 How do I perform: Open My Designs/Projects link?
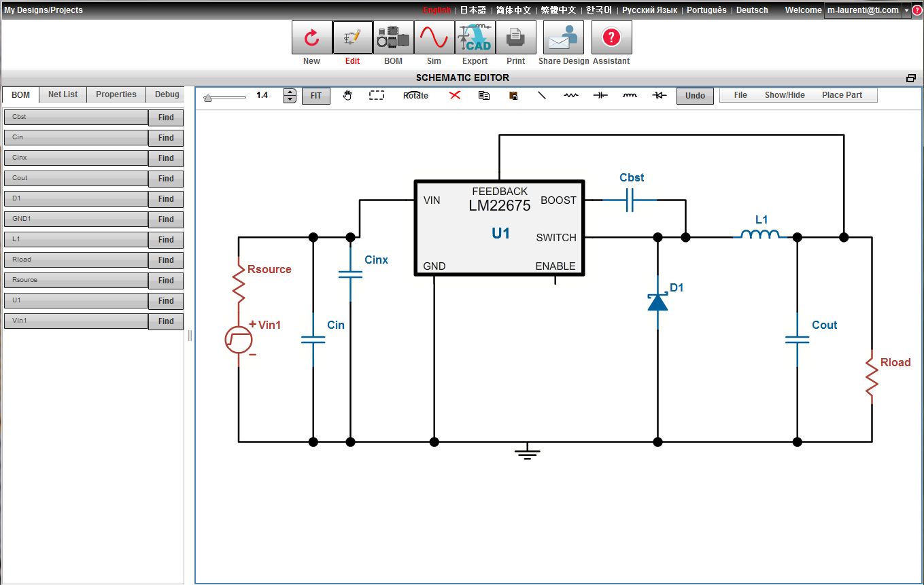click(44, 10)
